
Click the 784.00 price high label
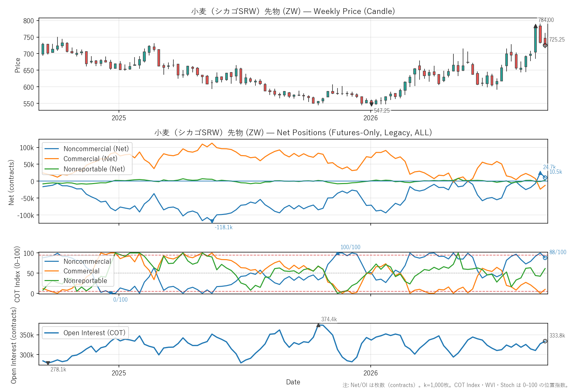pyautogui.click(x=546, y=20)
